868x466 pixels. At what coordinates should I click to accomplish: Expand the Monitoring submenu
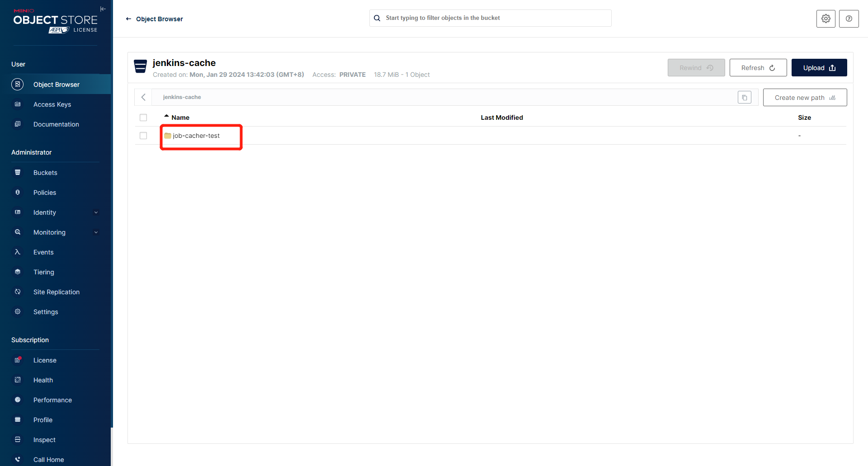coord(96,232)
